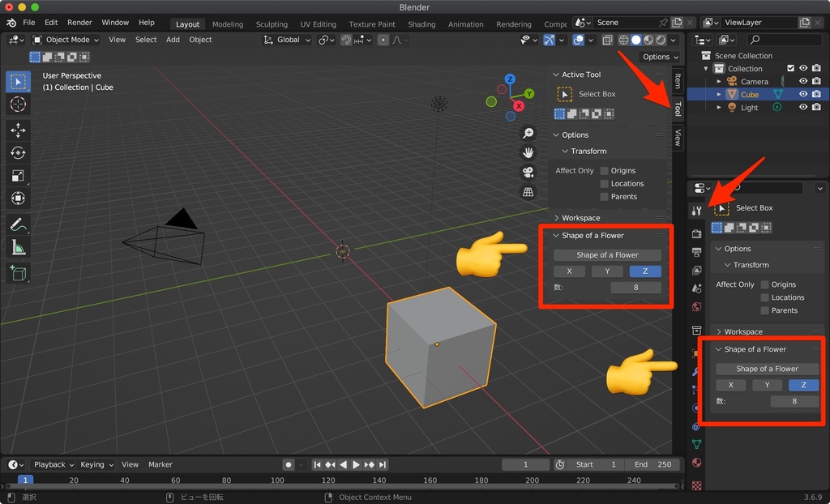Select the Move tool in the toolbar
The width and height of the screenshot is (830, 504).
point(18,130)
